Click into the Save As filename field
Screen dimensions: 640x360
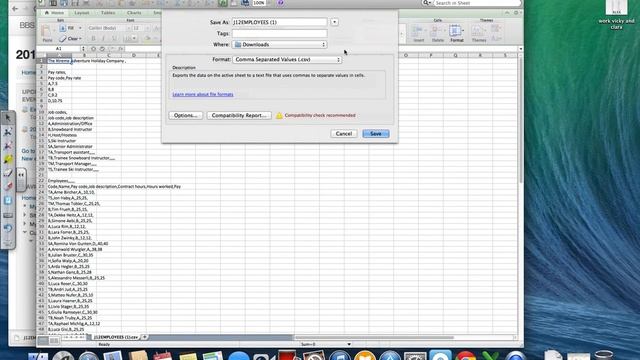click(280, 22)
